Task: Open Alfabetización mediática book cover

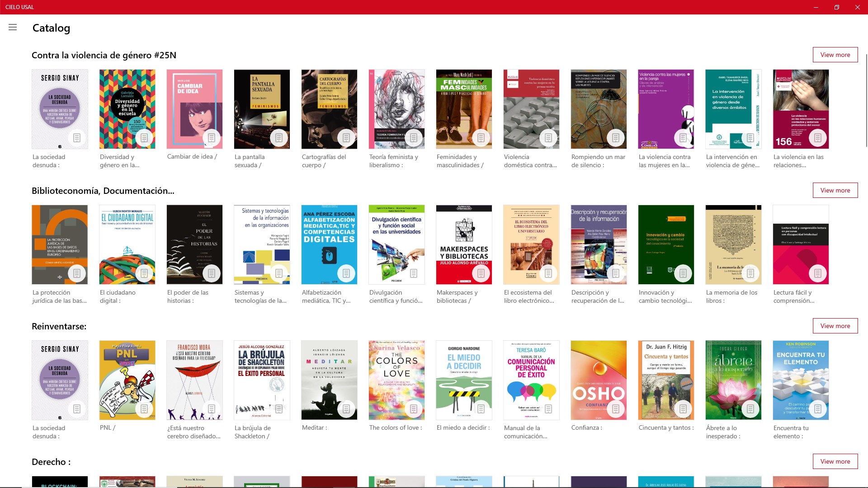Action: (x=329, y=239)
